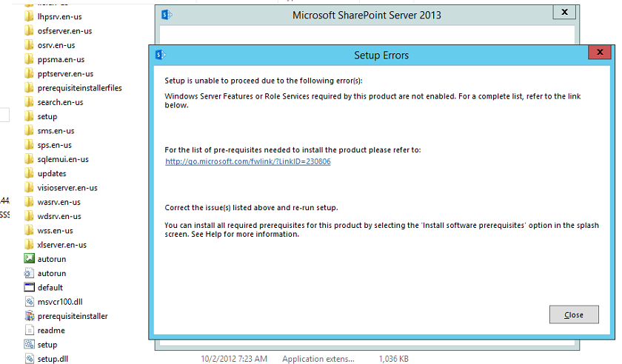Select the setup folder icon
The height and width of the screenshot is (364, 622).
pyautogui.click(x=29, y=117)
